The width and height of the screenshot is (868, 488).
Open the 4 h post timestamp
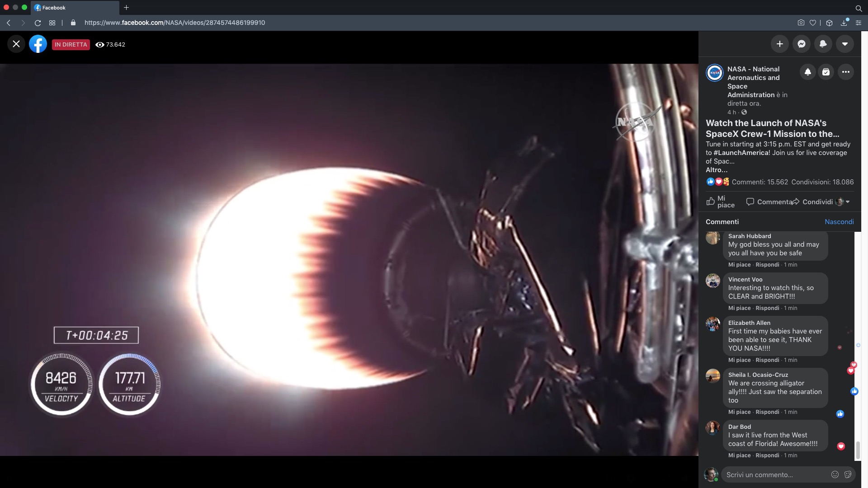tap(731, 112)
